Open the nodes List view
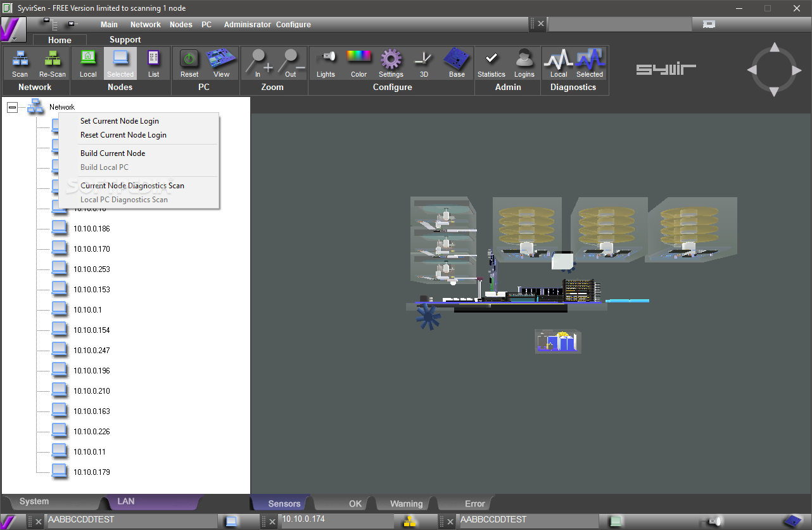The width and height of the screenshot is (812, 530). pyautogui.click(x=154, y=63)
